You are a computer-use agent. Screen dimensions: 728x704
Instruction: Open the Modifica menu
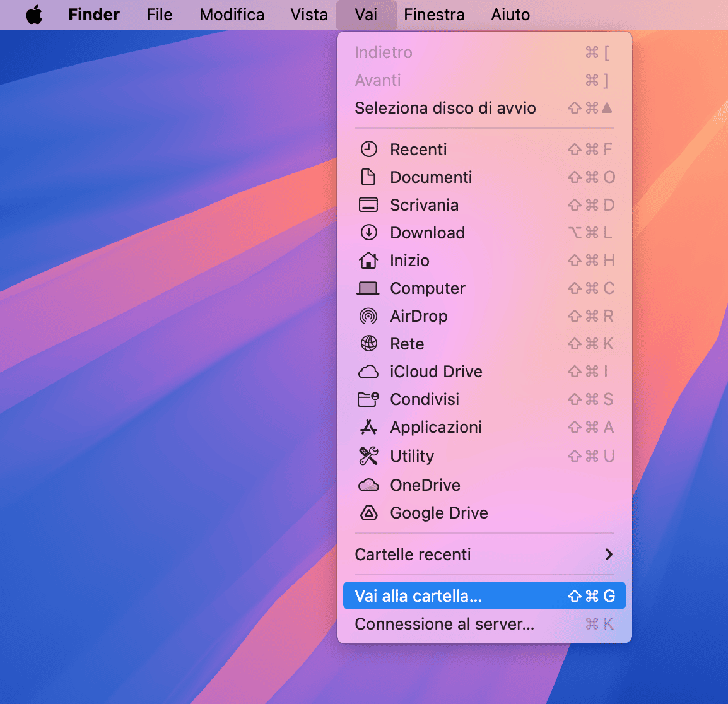(x=232, y=15)
